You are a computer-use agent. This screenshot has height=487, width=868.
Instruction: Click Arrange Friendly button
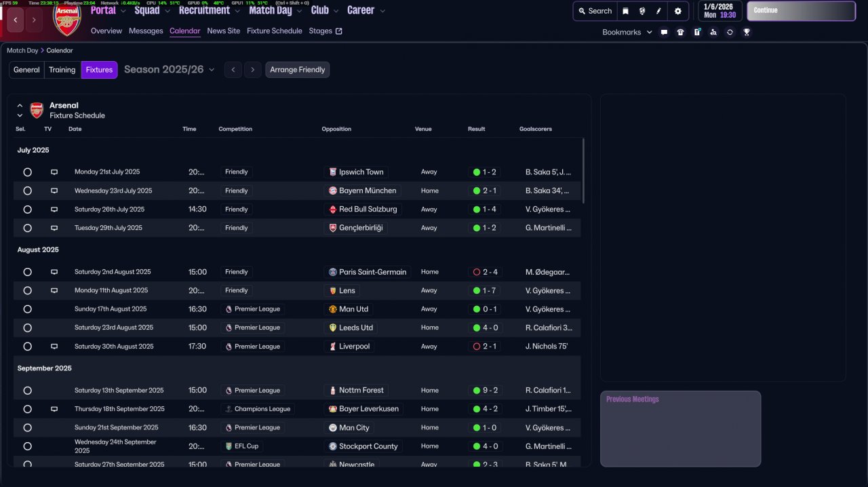pos(298,70)
